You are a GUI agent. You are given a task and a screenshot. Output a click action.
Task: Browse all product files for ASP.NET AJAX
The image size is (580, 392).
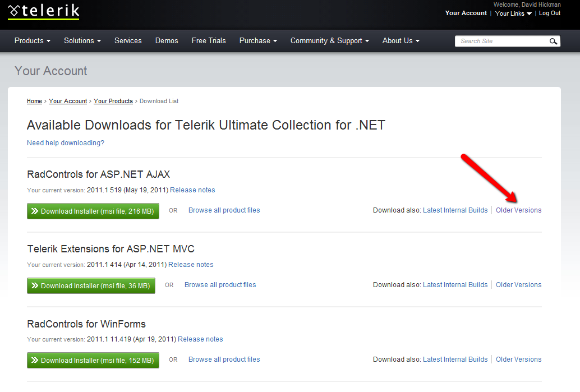coord(224,210)
